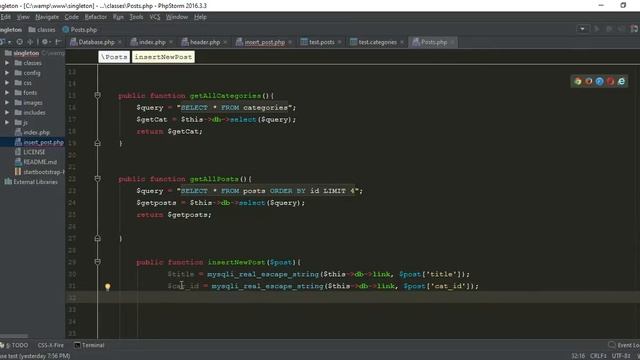Open the Run menu
640x360 pixels.
(x=118, y=17)
